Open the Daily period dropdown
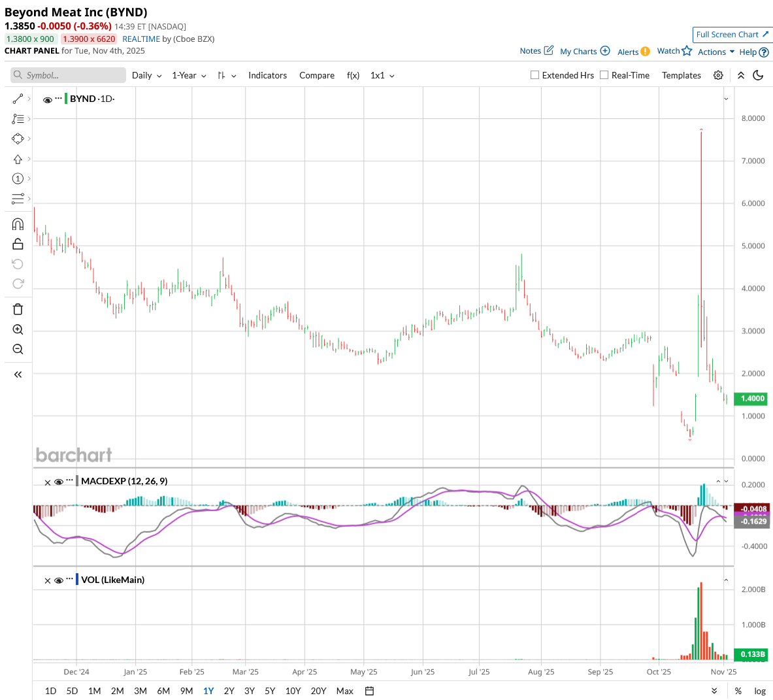This screenshot has width=773, height=700. click(146, 75)
